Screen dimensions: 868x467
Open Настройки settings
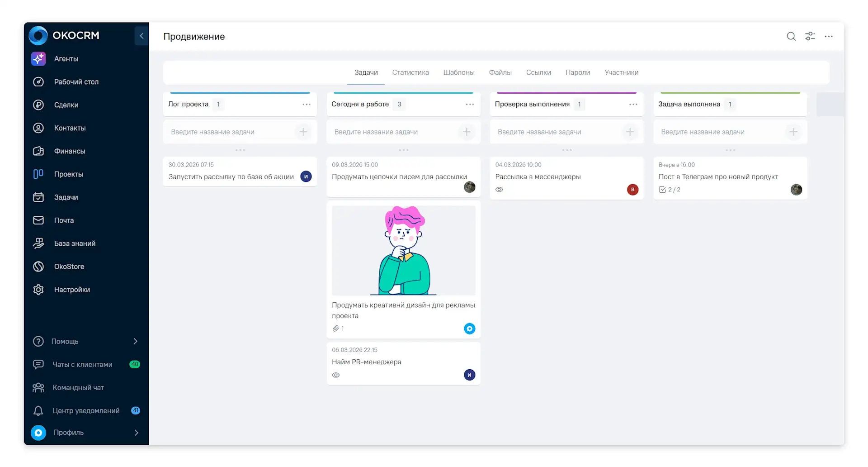[x=72, y=290]
